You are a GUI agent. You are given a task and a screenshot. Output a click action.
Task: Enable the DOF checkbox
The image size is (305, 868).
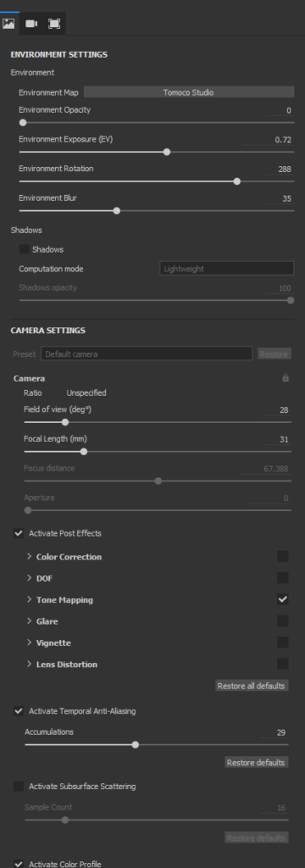(282, 578)
